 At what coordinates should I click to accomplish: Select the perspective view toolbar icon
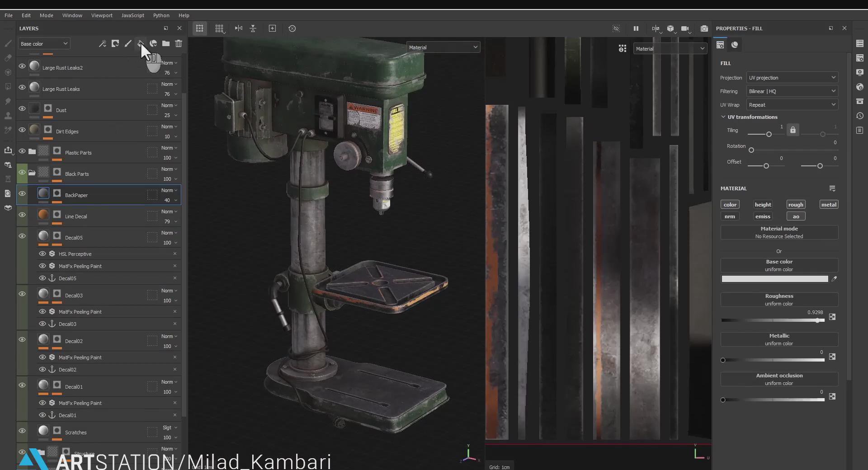coord(199,28)
